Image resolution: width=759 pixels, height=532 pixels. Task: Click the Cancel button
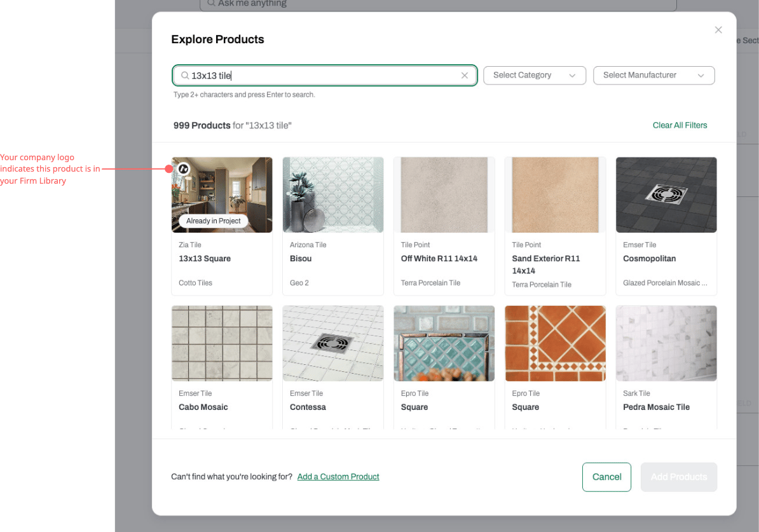click(x=606, y=477)
